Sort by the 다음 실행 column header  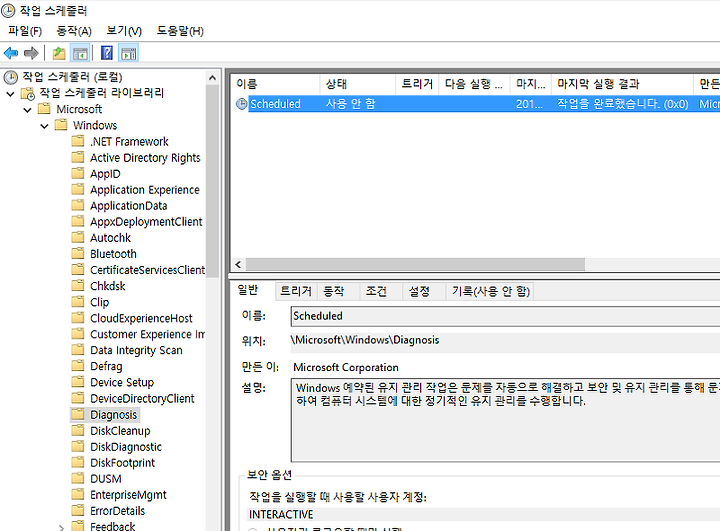point(474,84)
